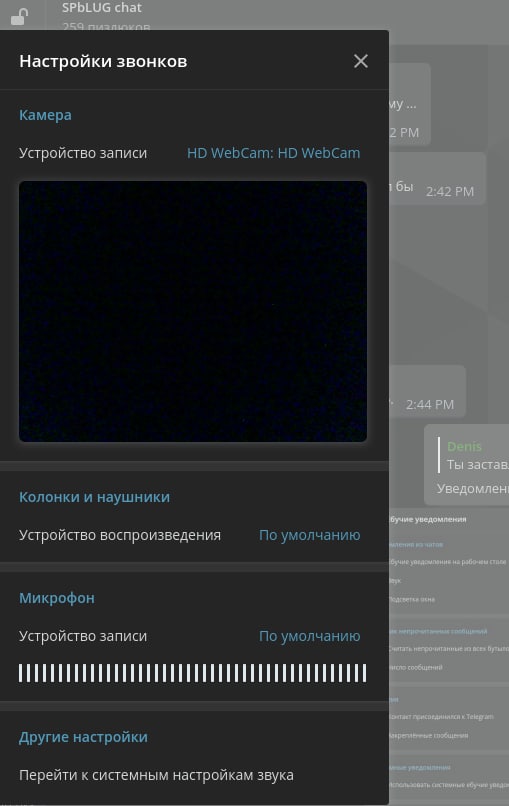Open Перейти к системным настройкам звука

pos(156,775)
